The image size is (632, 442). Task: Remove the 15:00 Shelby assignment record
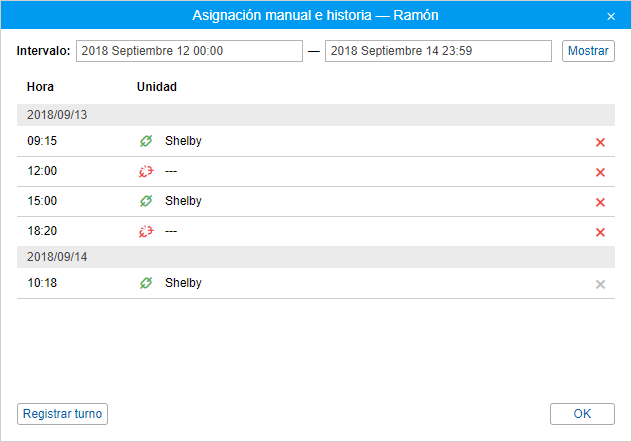point(600,202)
